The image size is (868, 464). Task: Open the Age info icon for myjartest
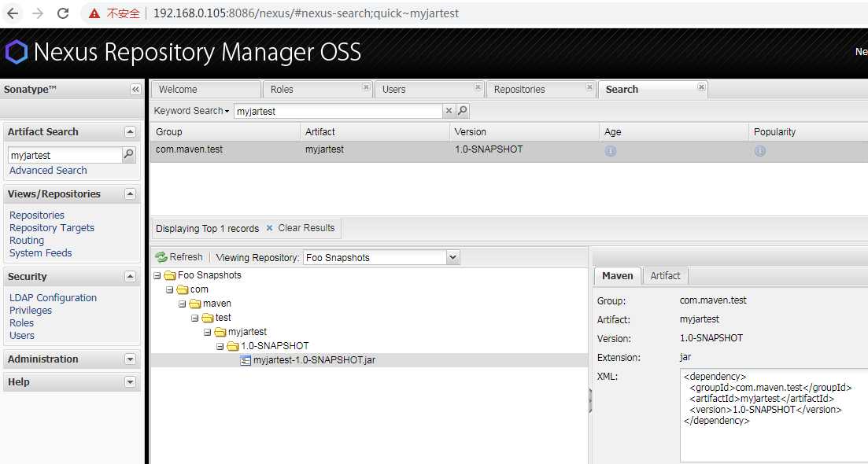[611, 151]
